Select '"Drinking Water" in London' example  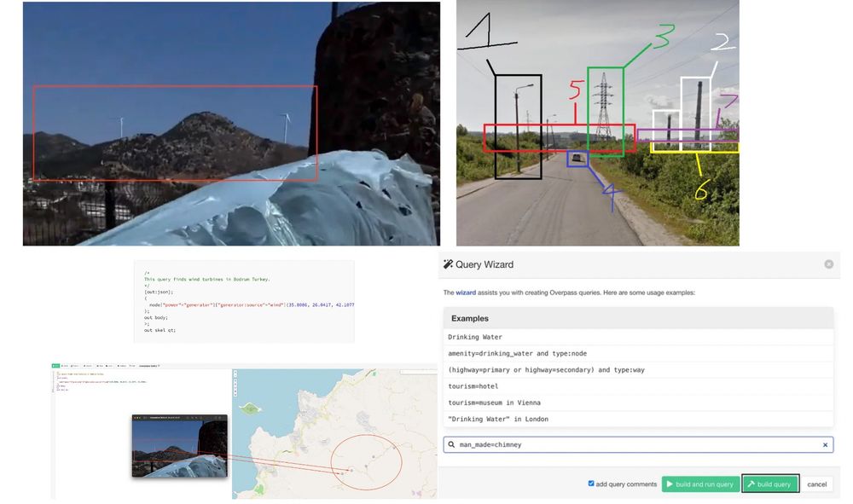tap(638, 419)
